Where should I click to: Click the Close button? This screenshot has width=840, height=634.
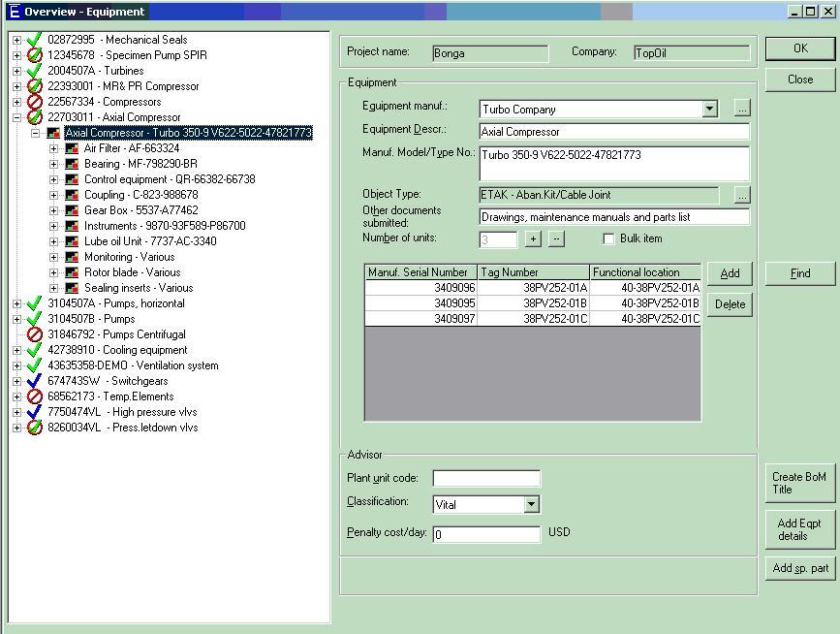pos(800,79)
